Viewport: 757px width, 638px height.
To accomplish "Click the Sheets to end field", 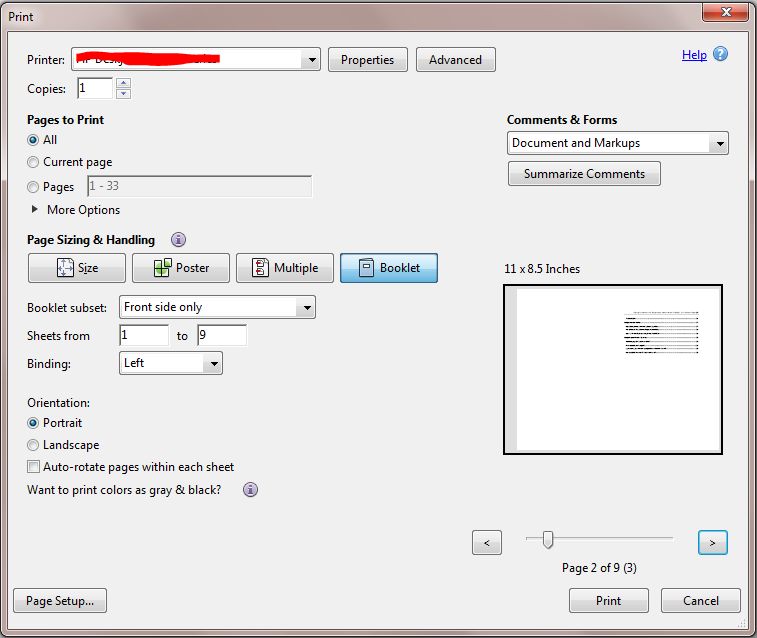I will [222, 335].
